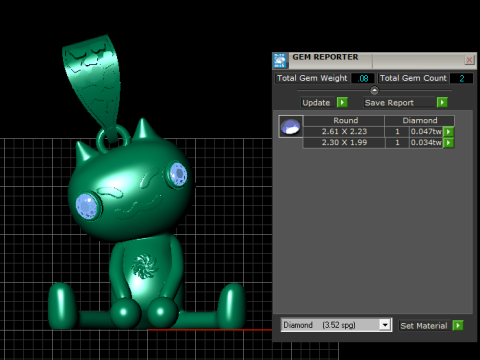Click the Total Gem Weight label
Image resolution: width=480 pixels, height=360 pixels.
coord(312,78)
